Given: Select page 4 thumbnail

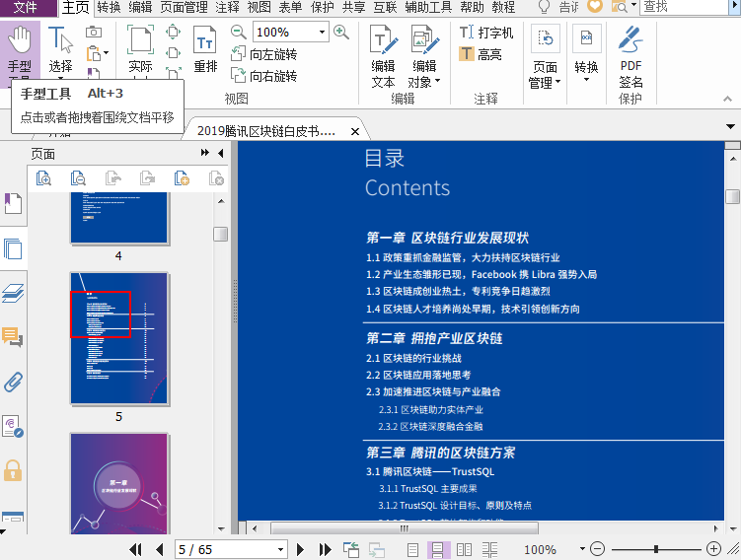Looking at the screenshot, I should 119,218.
